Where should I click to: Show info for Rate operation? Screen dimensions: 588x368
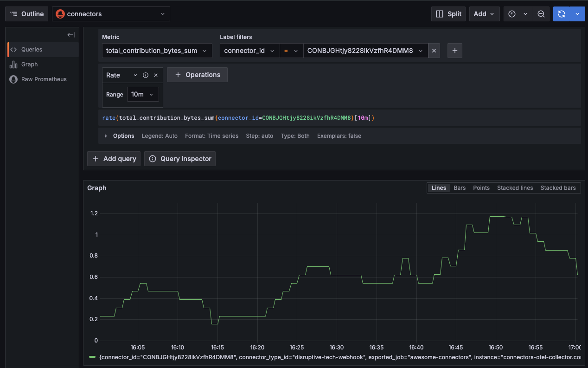click(146, 75)
